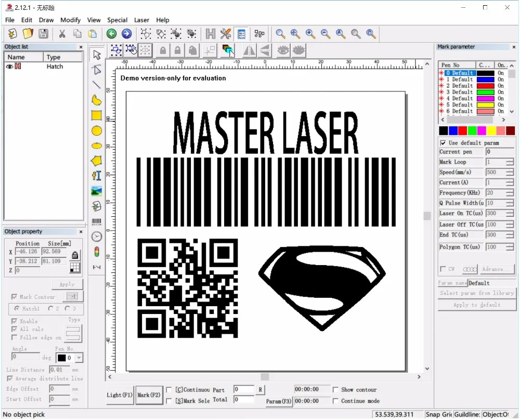Image resolution: width=520 pixels, height=420 pixels.
Task: Adjust the Frequency(KHz) spinner
Action: pos(510,193)
